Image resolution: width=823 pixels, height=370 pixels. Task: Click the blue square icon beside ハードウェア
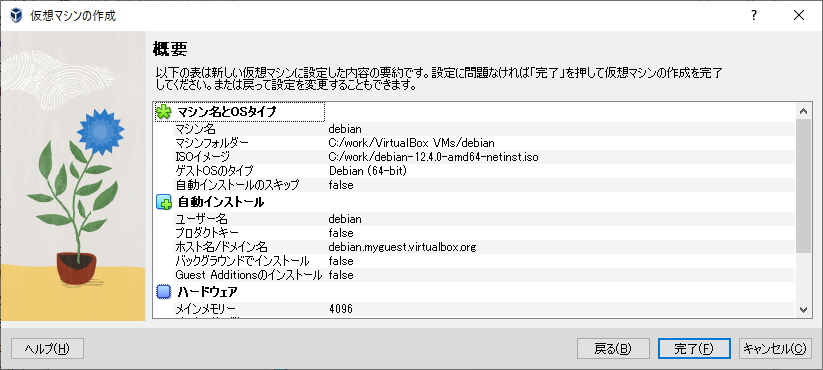point(164,291)
